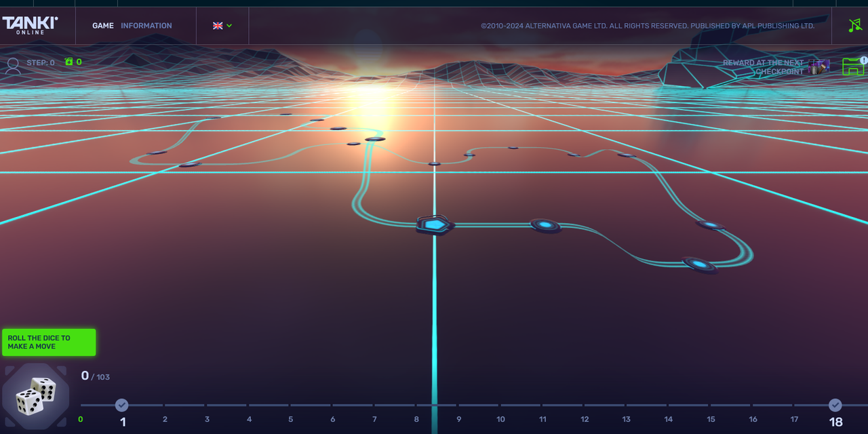Click the 0 / 103 progress counter
868x434 pixels.
pos(95,376)
